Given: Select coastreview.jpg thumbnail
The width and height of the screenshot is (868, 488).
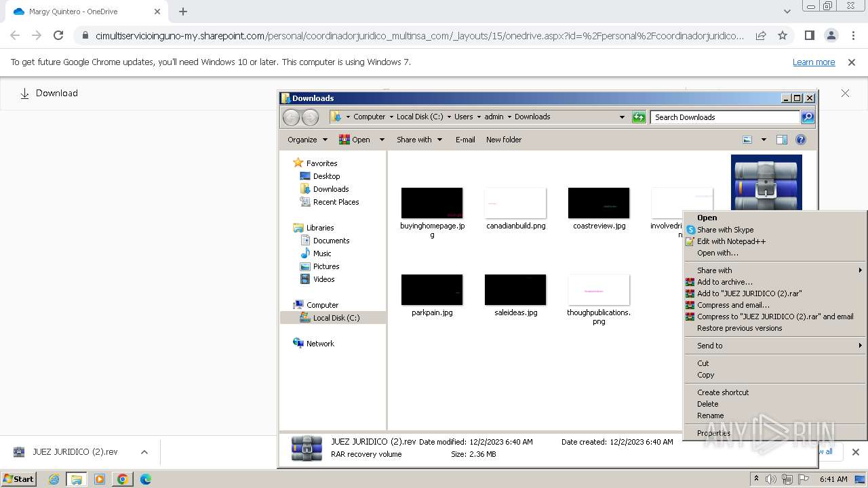Looking at the screenshot, I should coord(599,203).
